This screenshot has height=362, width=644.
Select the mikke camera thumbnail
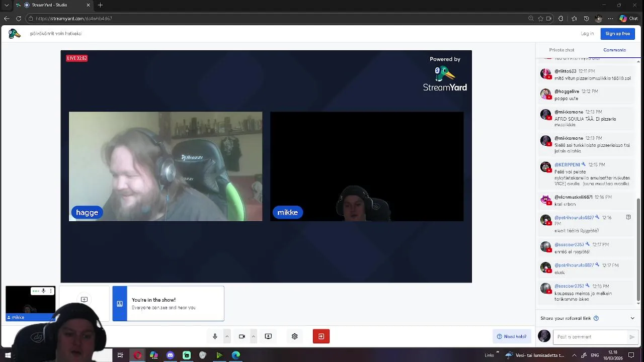30,304
